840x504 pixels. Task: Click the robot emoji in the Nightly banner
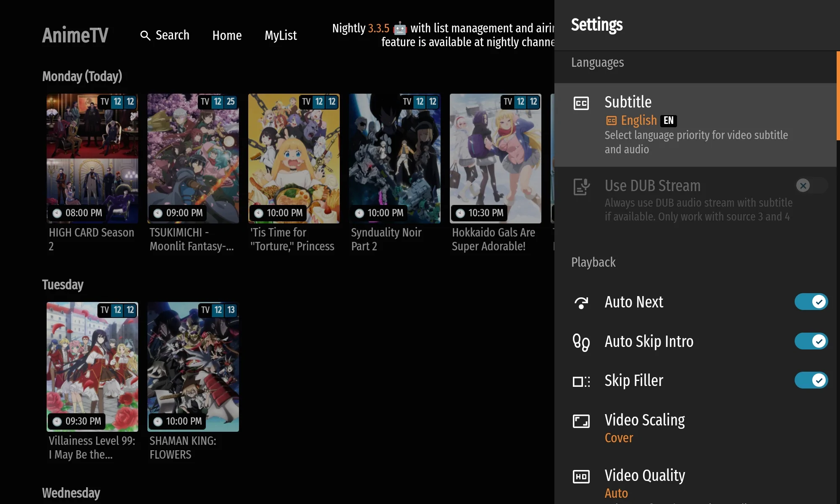(x=400, y=29)
